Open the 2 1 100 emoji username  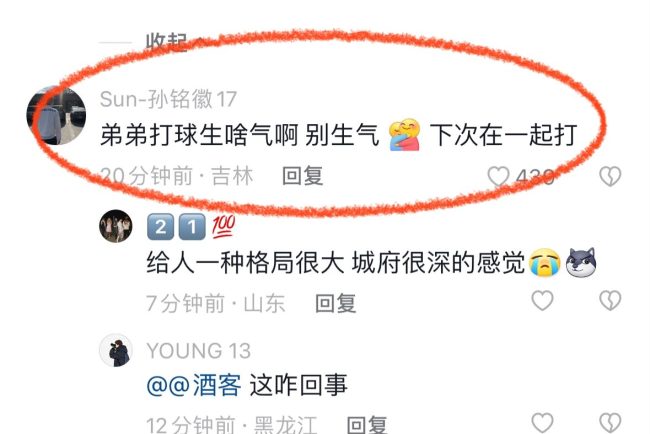pyautogui.click(x=191, y=227)
